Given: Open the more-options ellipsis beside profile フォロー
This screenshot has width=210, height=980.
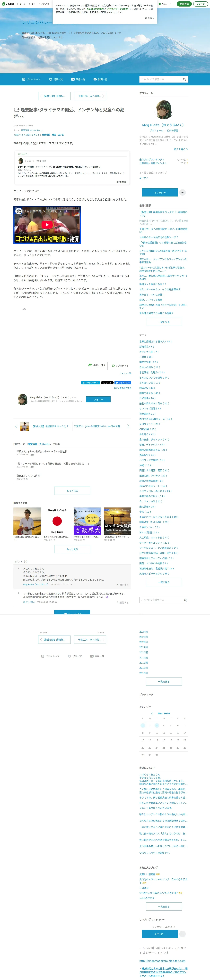Looking at the screenshot, I should pos(183,193).
